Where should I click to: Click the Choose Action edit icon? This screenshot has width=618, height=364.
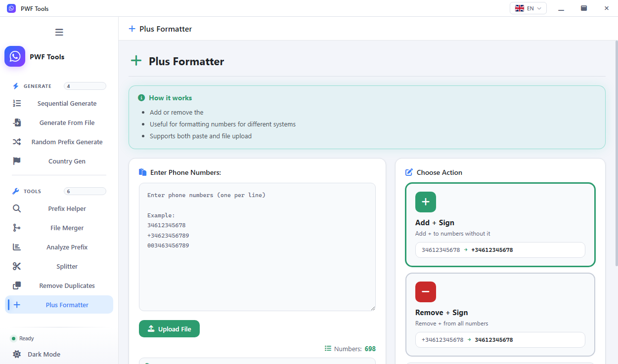pyautogui.click(x=409, y=172)
